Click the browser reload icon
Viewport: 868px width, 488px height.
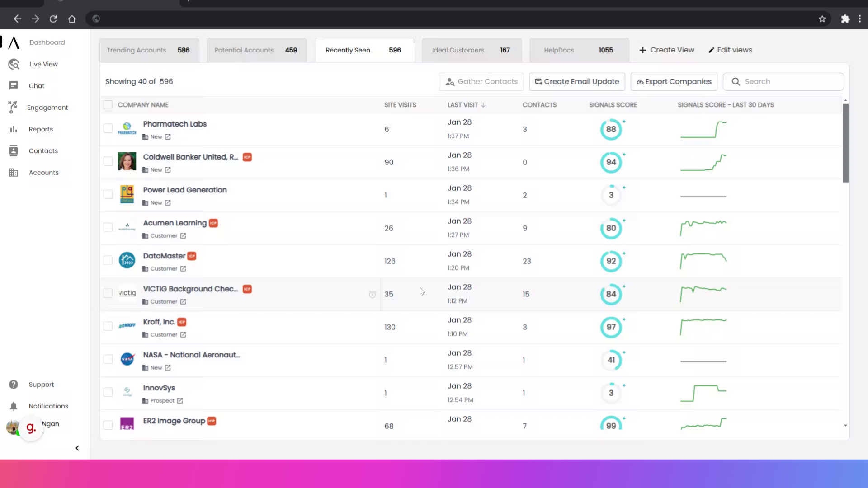(53, 19)
